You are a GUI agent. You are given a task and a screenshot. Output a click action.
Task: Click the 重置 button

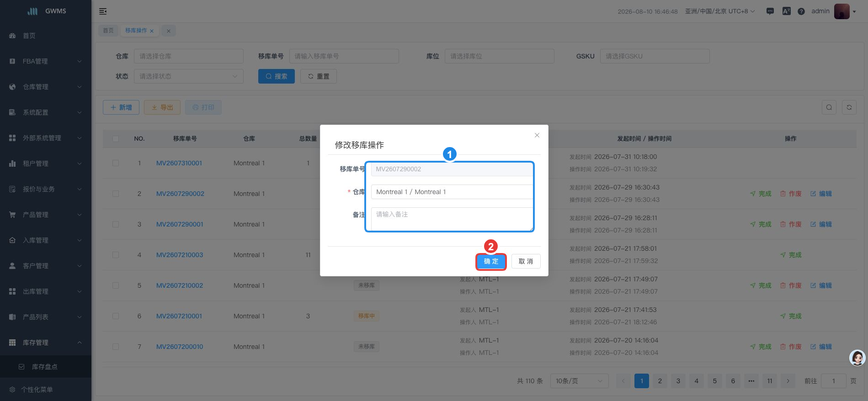point(319,76)
